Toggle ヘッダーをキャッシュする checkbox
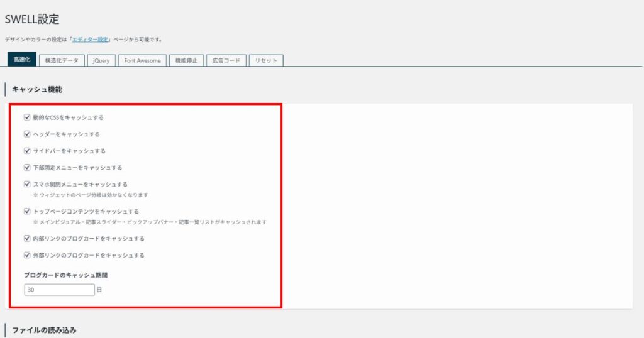Image resolution: width=644 pixels, height=338 pixels. 27,134
